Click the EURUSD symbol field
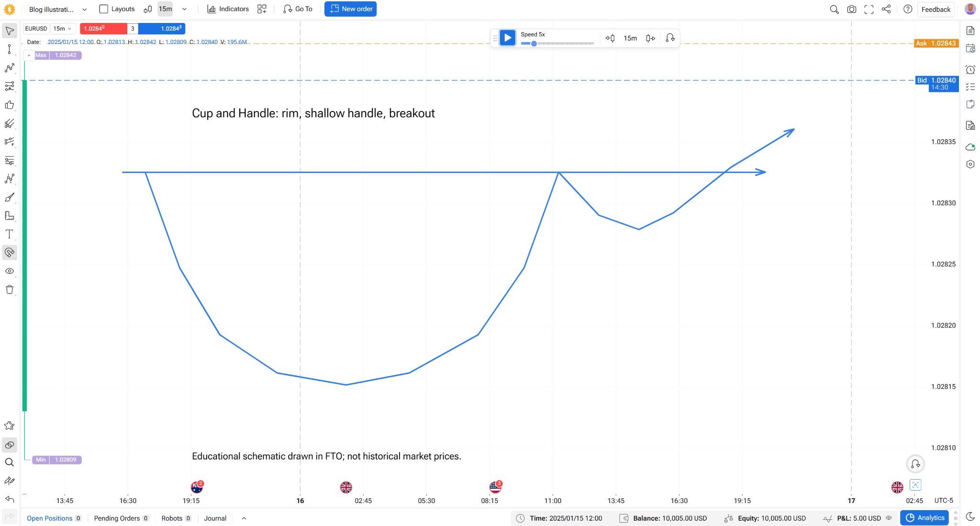This screenshot has height=526, width=980. point(36,29)
